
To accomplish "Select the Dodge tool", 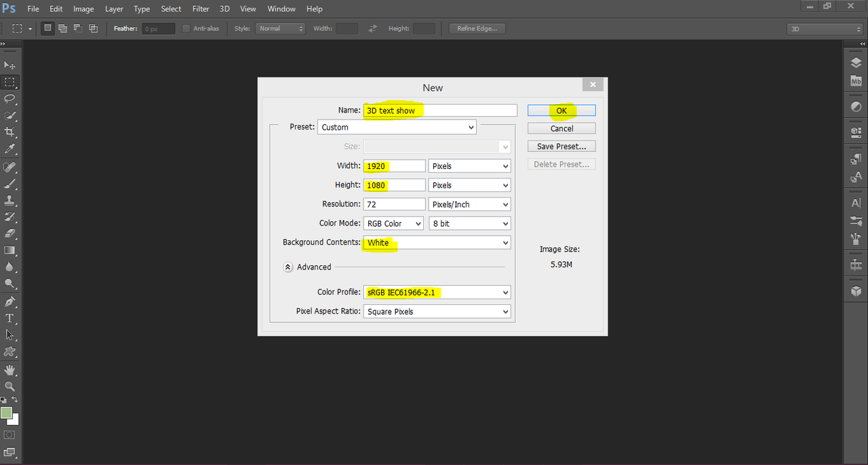I will (9, 284).
